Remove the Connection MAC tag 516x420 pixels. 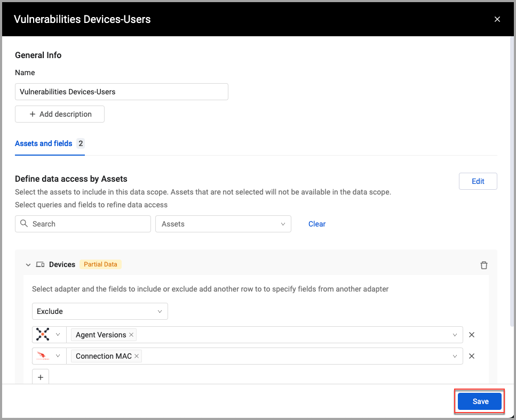pyautogui.click(x=137, y=356)
